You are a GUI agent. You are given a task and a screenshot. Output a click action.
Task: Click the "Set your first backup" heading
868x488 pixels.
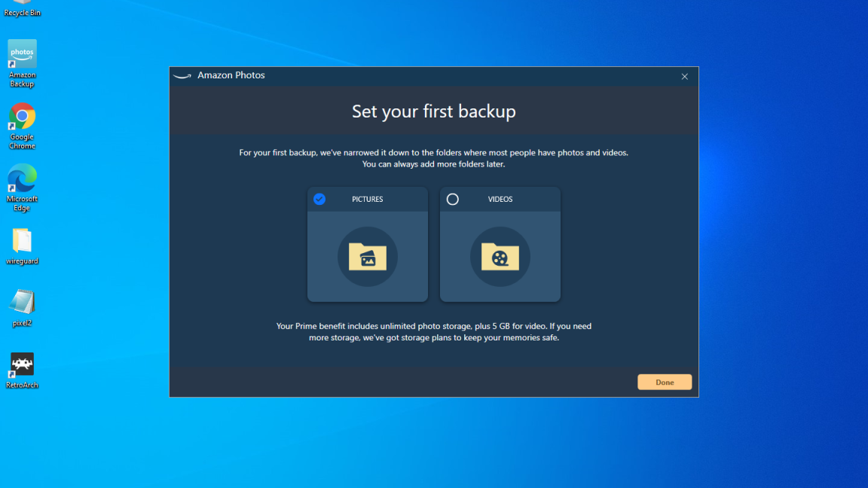[x=434, y=111]
